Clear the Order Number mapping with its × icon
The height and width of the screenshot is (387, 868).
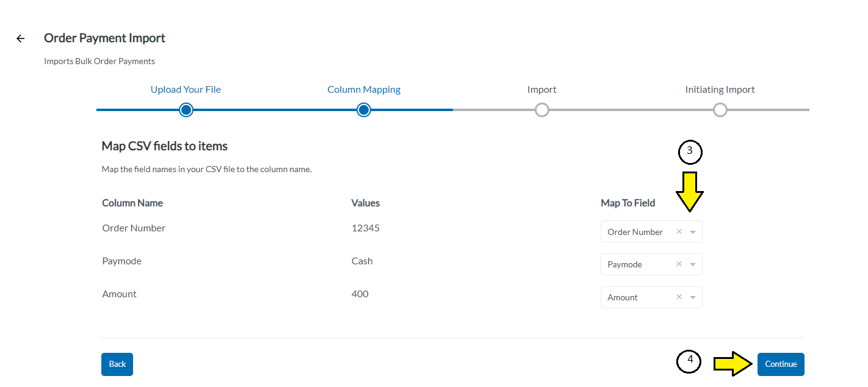(x=679, y=231)
